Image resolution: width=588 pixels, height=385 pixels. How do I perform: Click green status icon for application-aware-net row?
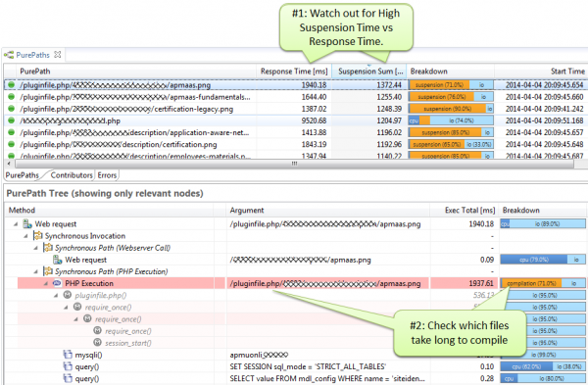[11, 132]
